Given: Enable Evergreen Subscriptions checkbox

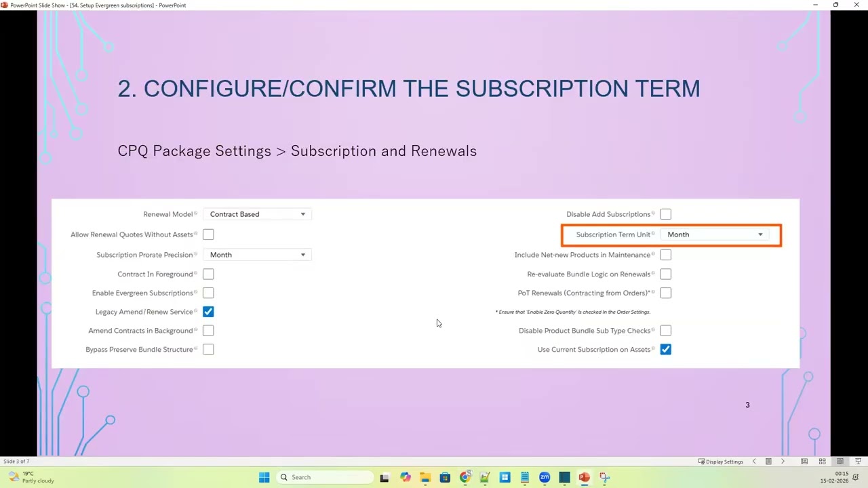Looking at the screenshot, I should coord(208,293).
